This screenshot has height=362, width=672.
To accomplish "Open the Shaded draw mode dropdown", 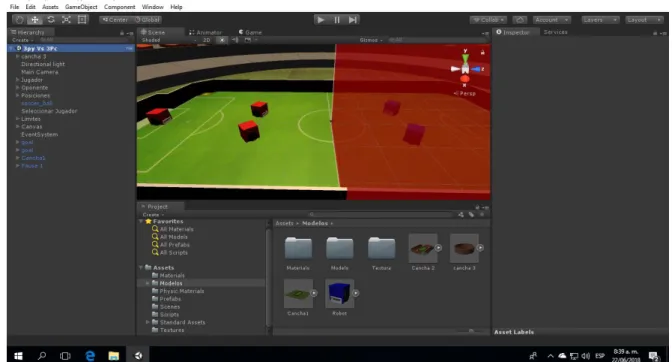I will point(169,40).
